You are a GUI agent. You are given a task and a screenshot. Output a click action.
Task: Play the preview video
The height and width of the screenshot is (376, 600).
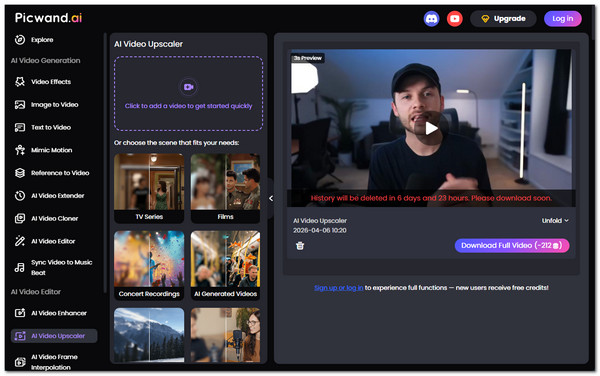(x=431, y=128)
